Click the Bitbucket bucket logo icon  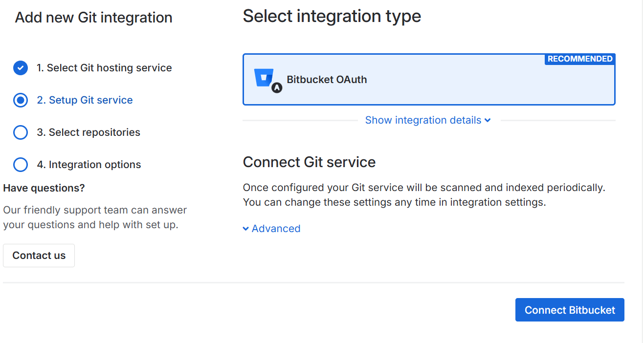pos(264,77)
